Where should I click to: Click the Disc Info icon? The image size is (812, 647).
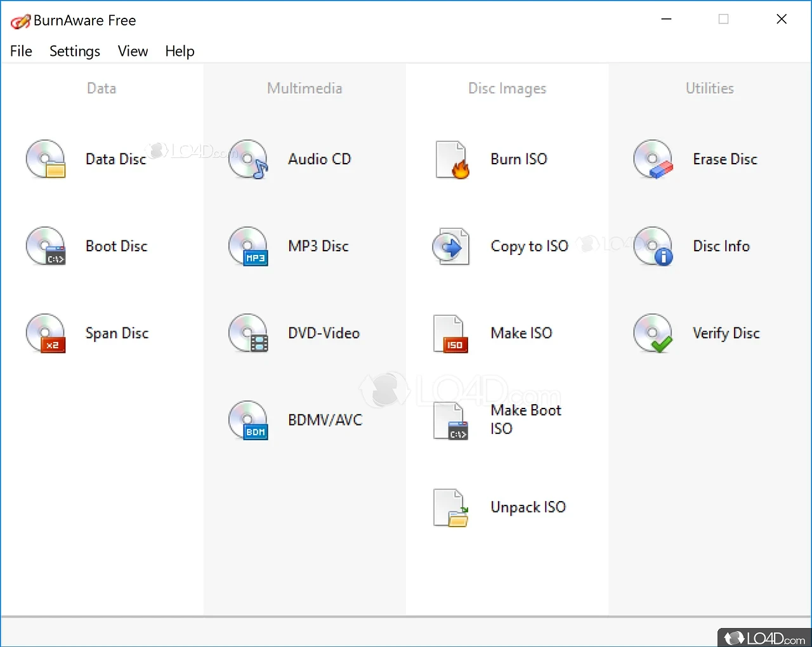click(x=653, y=246)
